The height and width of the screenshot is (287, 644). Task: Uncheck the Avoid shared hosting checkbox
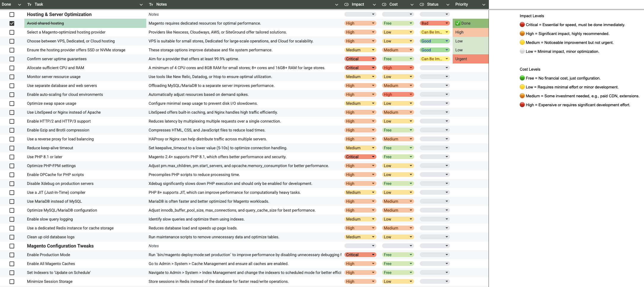pyautogui.click(x=12, y=23)
